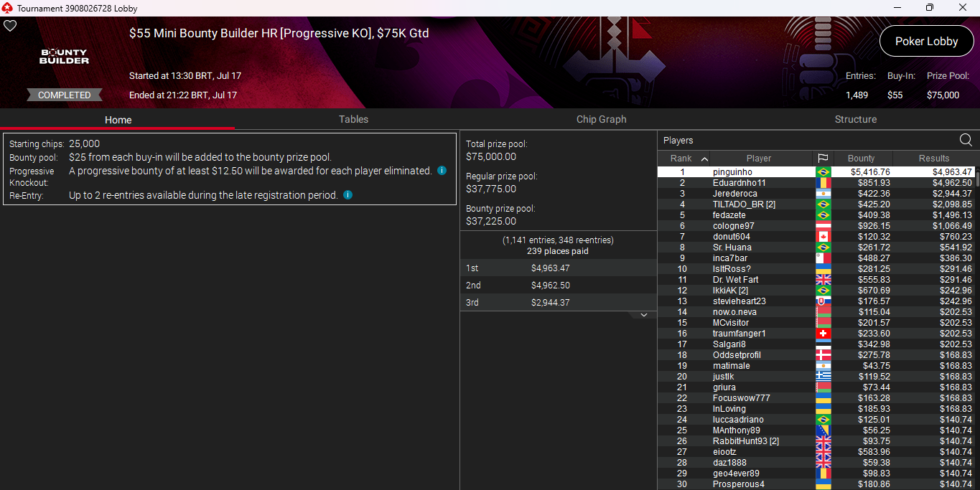Favorite this tournament with the heart icon
Image resolution: width=980 pixels, height=490 pixels.
pyautogui.click(x=10, y=26)
